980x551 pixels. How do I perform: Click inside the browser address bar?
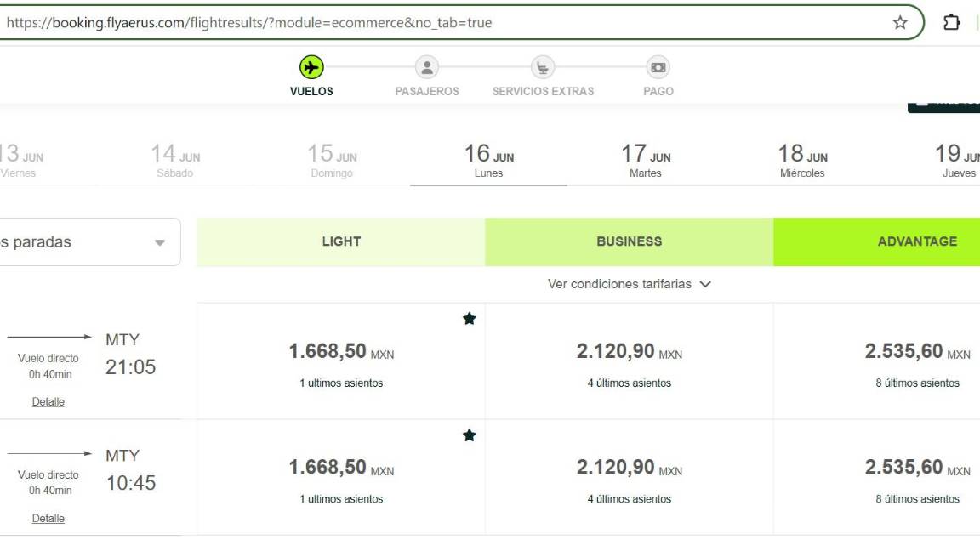coord(340,23)
